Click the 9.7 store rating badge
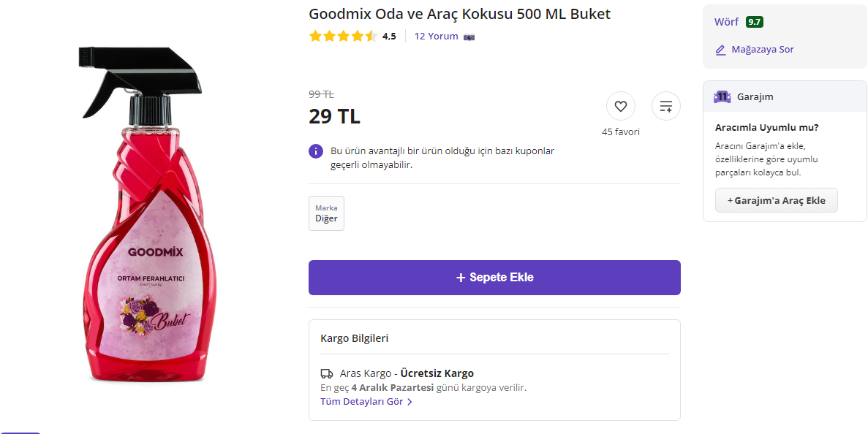This screenshot has width=868, height=434. [x=754, y=22]
